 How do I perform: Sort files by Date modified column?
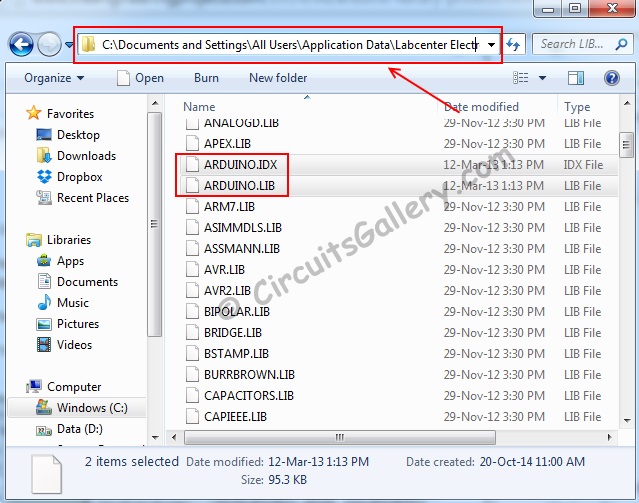pos(481,107)
